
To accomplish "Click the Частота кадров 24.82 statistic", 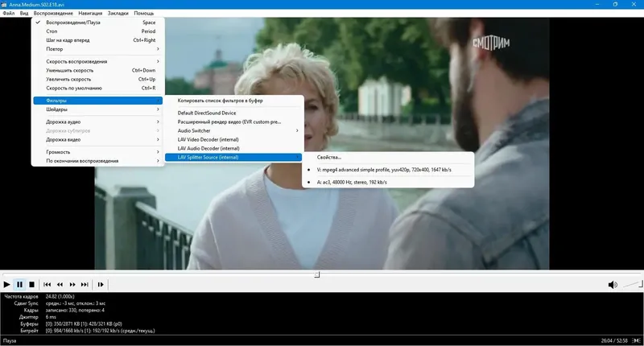I will (39, 296).
